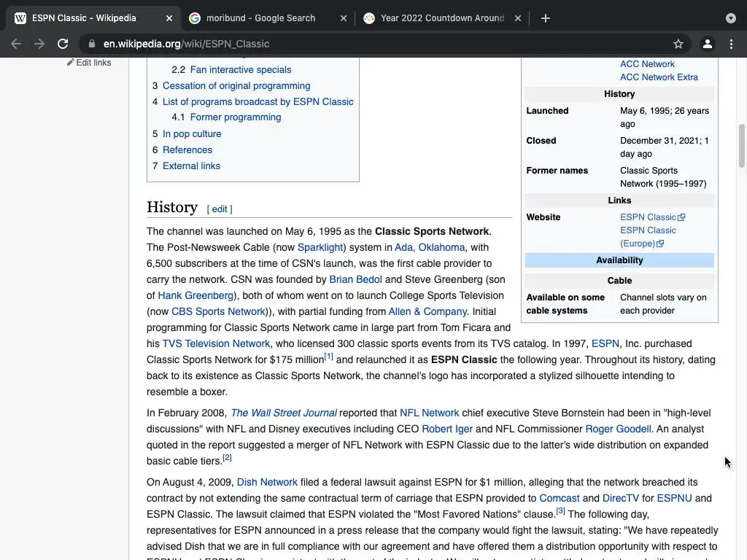Open the tab search dropdown arrow
Image resolution: width=747 pixels, height=560 pixels.
point(731,18)
